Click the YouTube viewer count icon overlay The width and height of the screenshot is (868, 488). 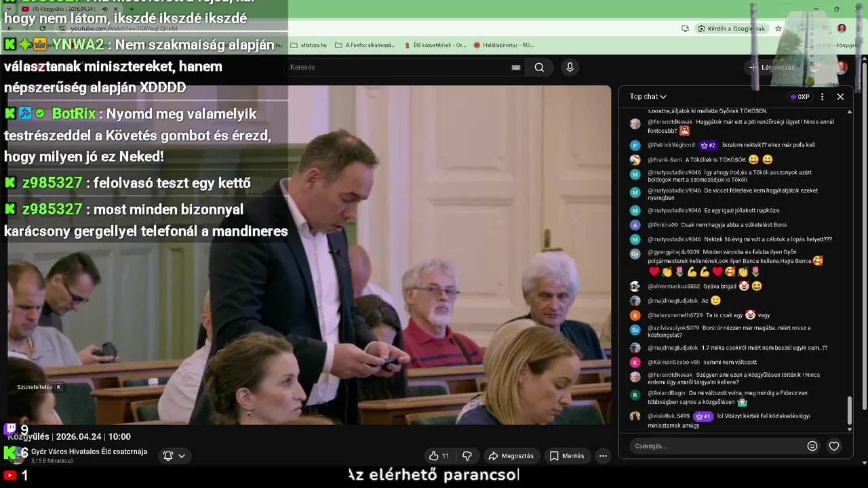pos(10,476)
